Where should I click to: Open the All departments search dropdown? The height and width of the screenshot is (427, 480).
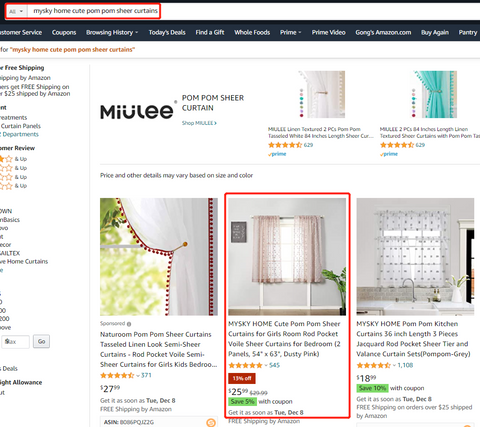pos(16,11)
